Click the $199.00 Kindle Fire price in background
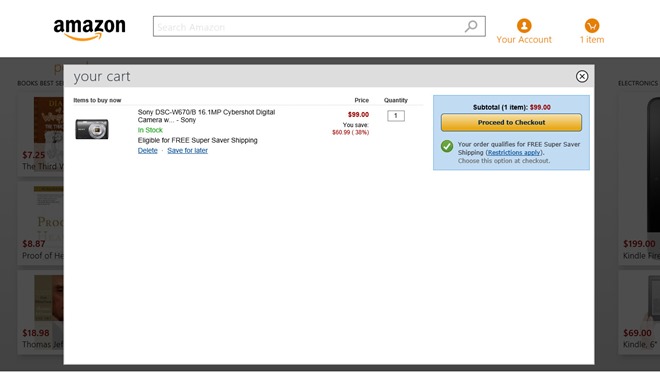The width and height of the screenshot is (660, 372). 639,244
